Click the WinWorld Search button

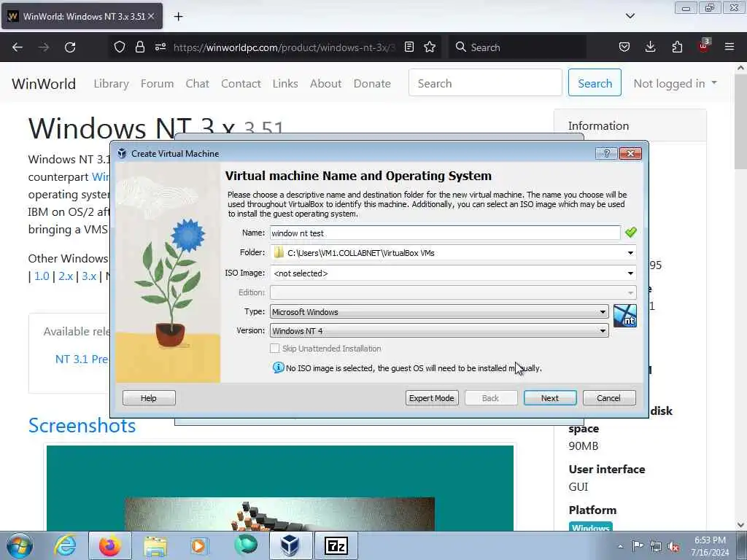click(x=595, y=83)
